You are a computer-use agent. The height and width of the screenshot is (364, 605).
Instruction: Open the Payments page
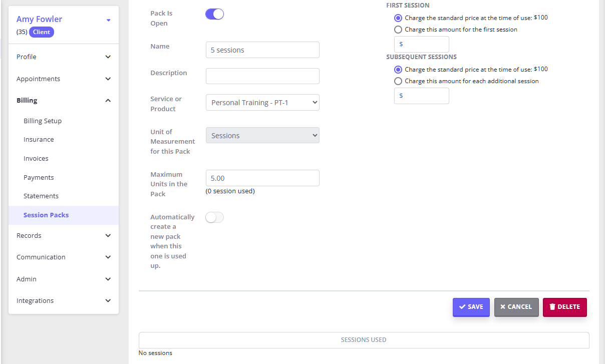pyautogui.click(x=39, y=178)
